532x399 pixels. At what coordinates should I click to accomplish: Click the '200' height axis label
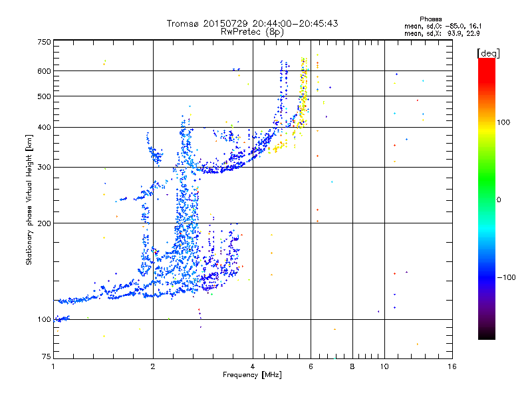[45, 223]
